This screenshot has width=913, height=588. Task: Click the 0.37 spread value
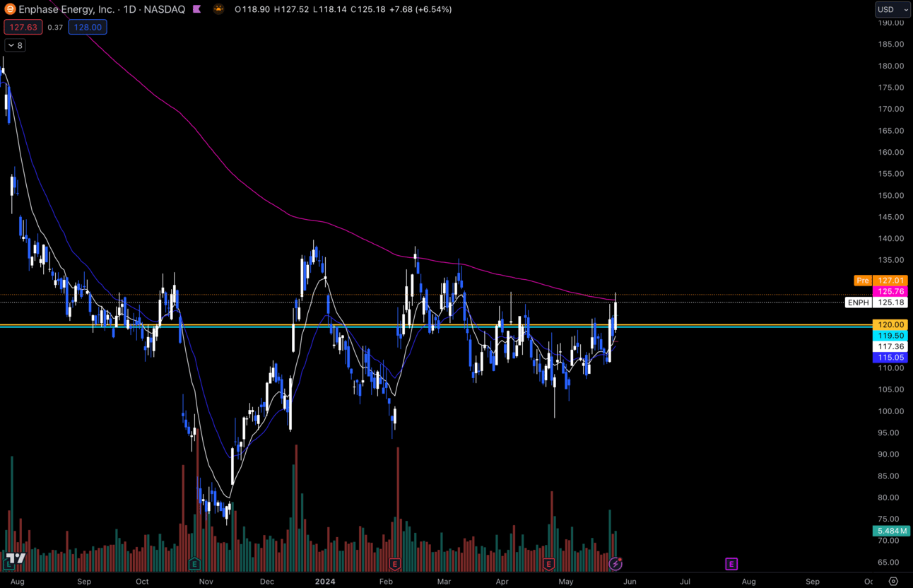55,28
